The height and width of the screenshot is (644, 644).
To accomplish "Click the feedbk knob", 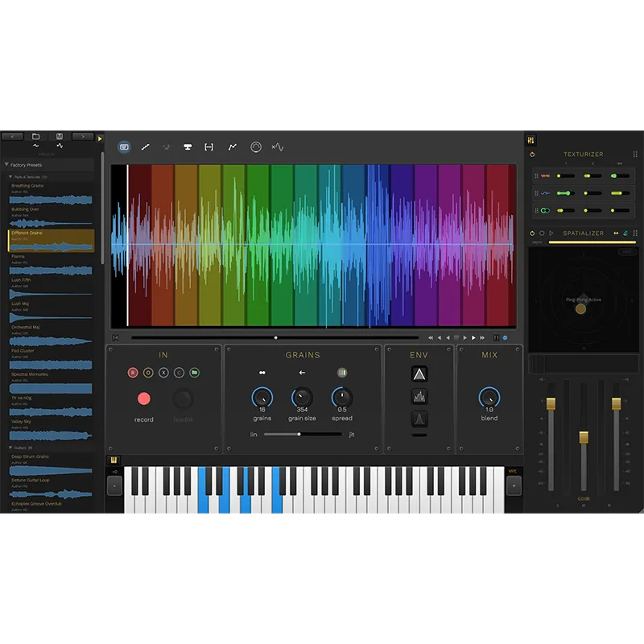I will (x=184, y=398).
